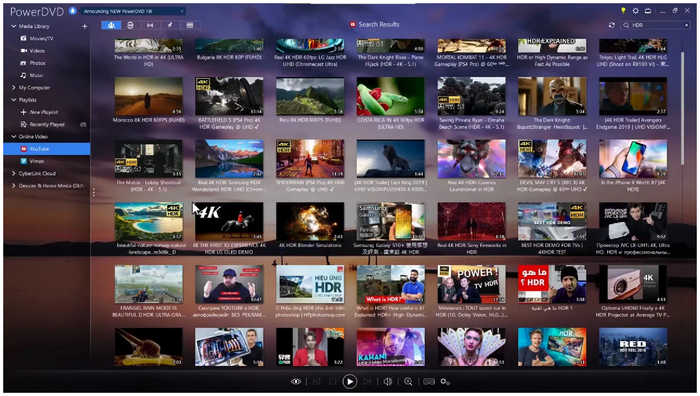Click the play button in the bottom bar
The height and width of the screenshot is (396, 700).
click(x=350, y=382)
